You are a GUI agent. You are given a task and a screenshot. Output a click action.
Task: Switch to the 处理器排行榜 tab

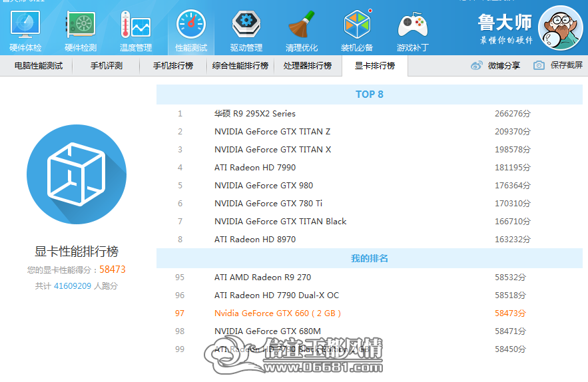(308, 66)
